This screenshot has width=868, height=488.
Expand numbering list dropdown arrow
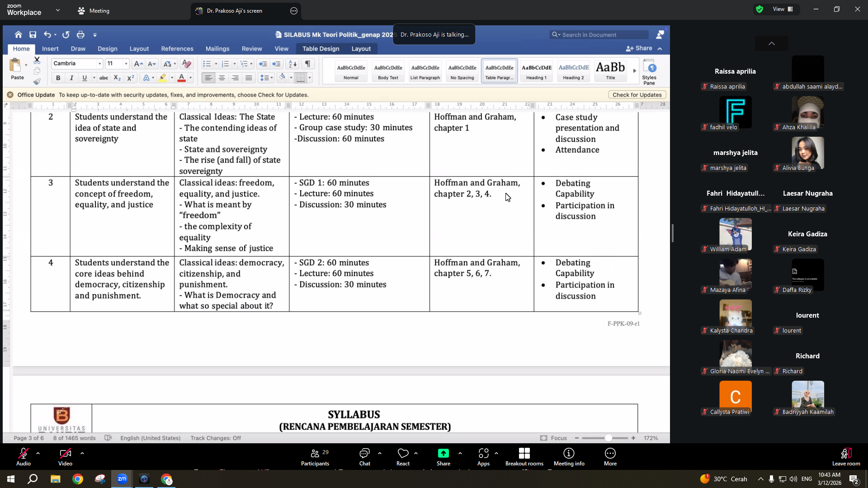pyautogui.click(x=234, y=64)
